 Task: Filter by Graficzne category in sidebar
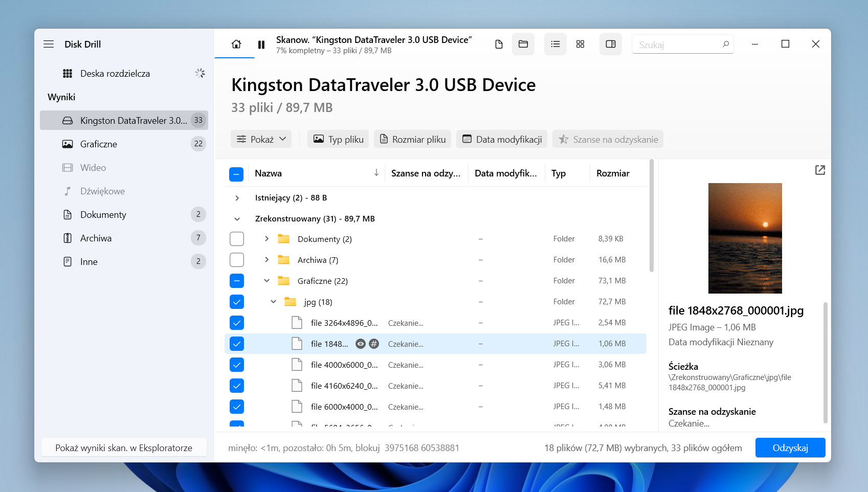(124, 144)
